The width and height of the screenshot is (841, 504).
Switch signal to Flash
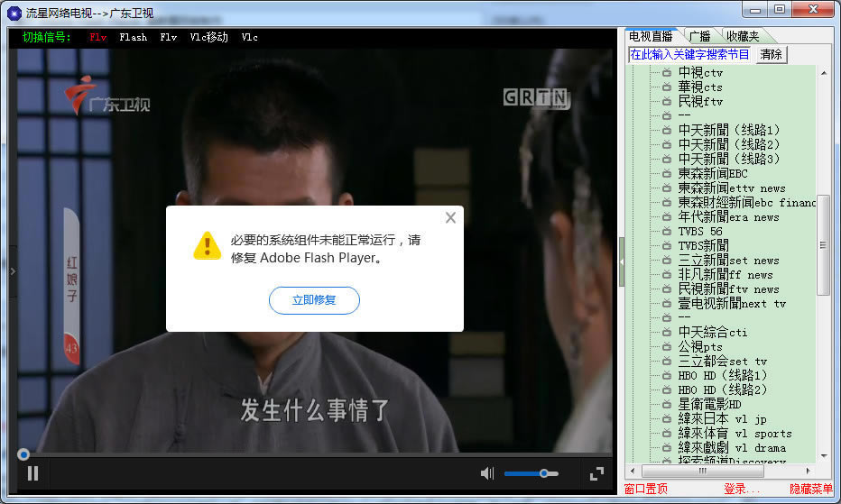point(133,37)
